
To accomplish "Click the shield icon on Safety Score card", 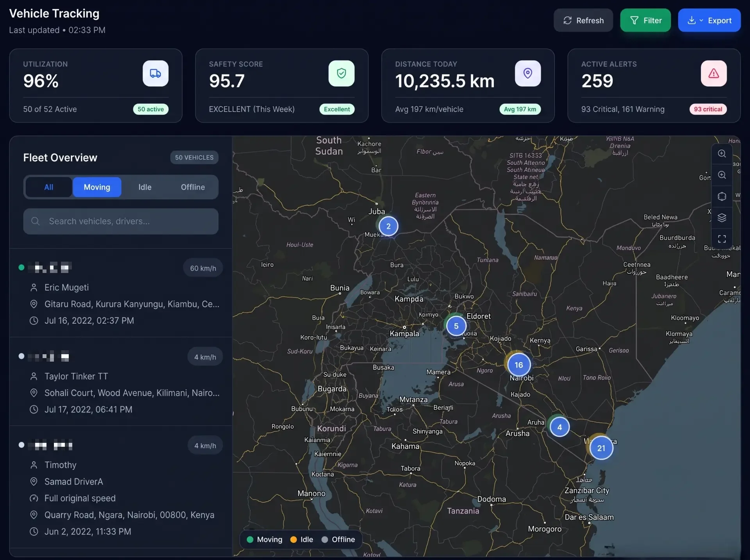I will [x=341, y=73].
